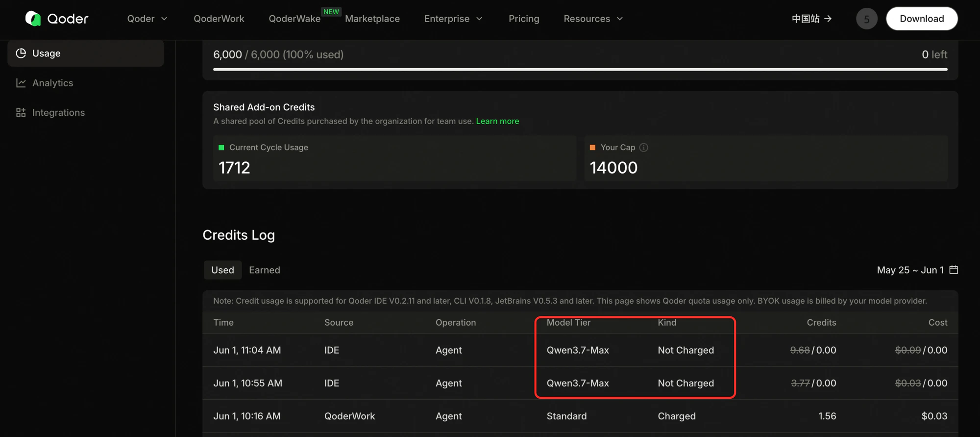Click the user avatar with number 5

[866, 19]
